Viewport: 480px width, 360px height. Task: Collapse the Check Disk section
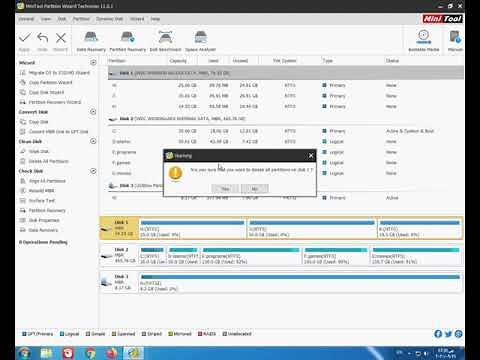coord(93,171)
